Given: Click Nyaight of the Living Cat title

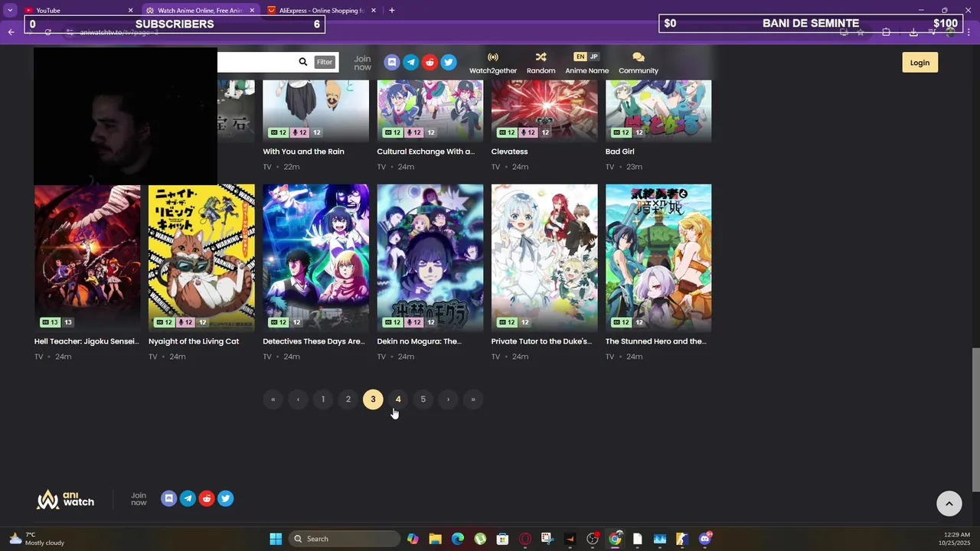Looking at the screenshot, I should click(x=194, y=341).
